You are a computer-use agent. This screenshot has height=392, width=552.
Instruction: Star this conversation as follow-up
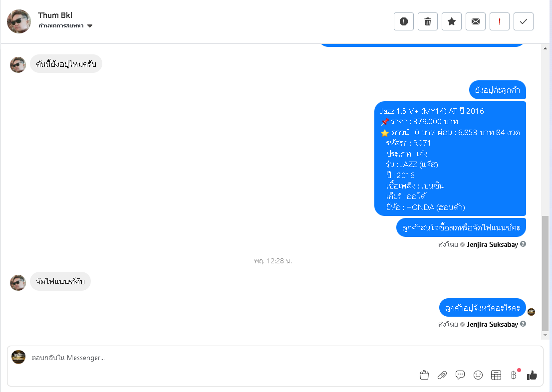coord(451,21)
